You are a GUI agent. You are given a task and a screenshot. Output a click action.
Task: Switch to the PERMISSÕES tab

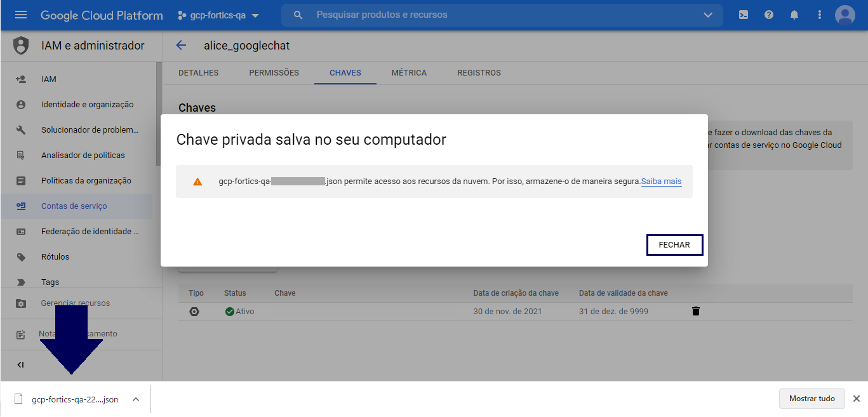click(274, 73)
